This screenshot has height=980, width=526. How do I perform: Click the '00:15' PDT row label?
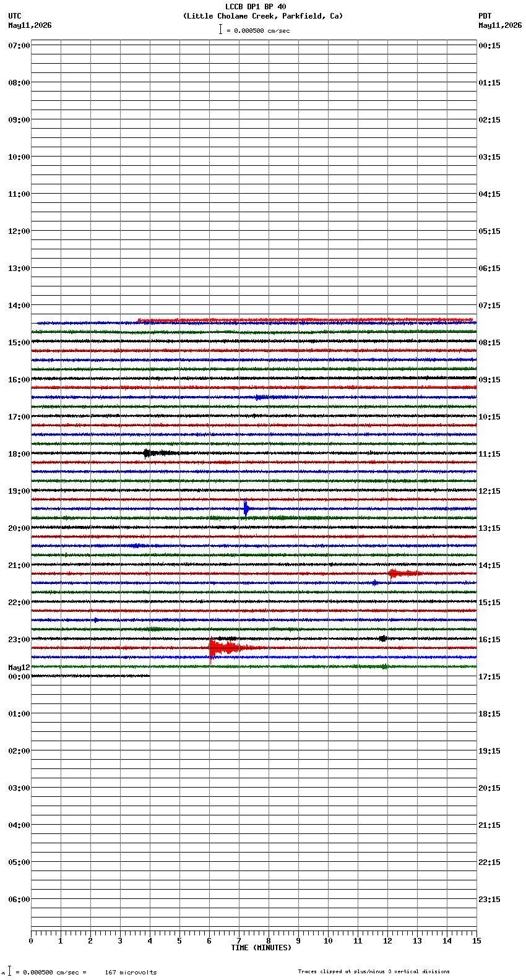pyautogui.click(x=489, y=46)
